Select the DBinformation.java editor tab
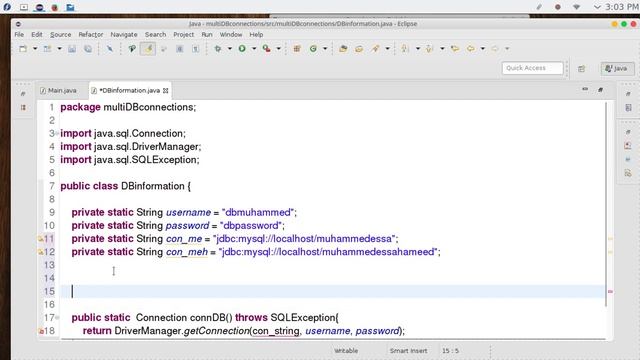 [129, 91]
